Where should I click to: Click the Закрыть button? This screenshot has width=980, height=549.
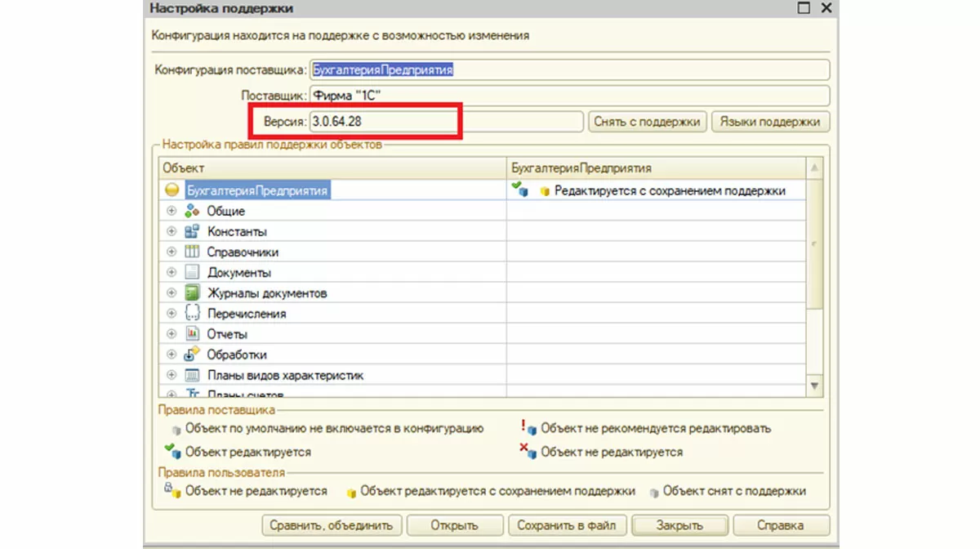(679, 525)
